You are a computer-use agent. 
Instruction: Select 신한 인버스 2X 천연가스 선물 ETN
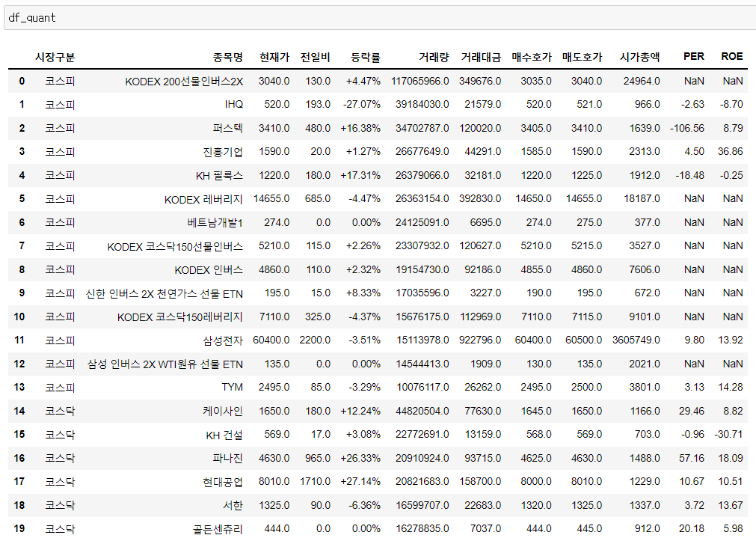165,293
